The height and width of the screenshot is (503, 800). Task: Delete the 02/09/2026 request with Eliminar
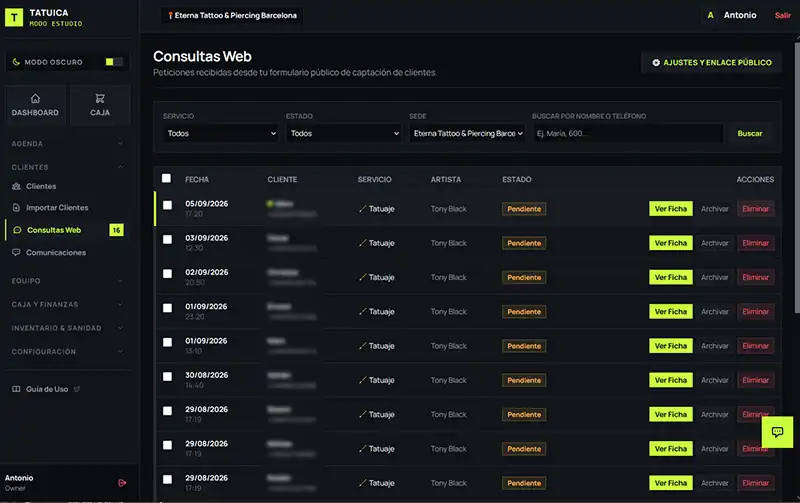coord(756,277)
